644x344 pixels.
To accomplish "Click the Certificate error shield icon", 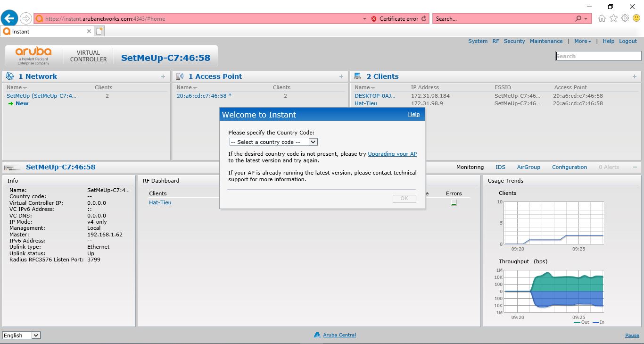I will point(374,19).
